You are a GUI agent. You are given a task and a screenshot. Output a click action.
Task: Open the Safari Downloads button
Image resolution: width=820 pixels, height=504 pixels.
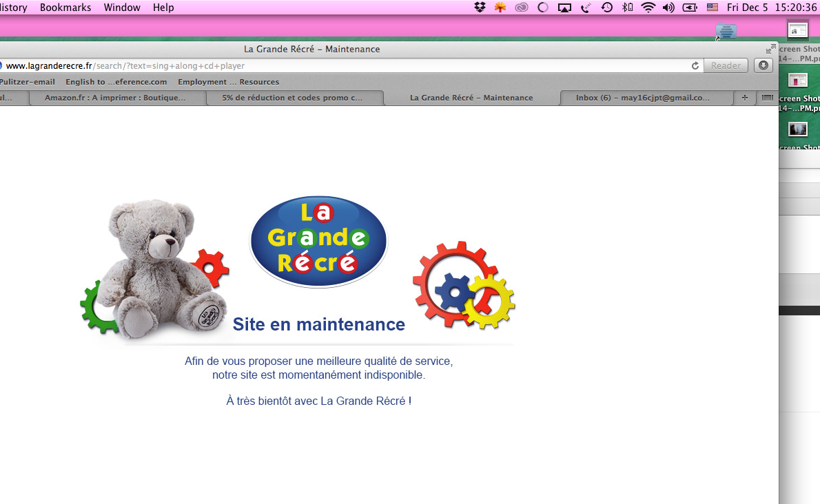[x=763, y=65]
